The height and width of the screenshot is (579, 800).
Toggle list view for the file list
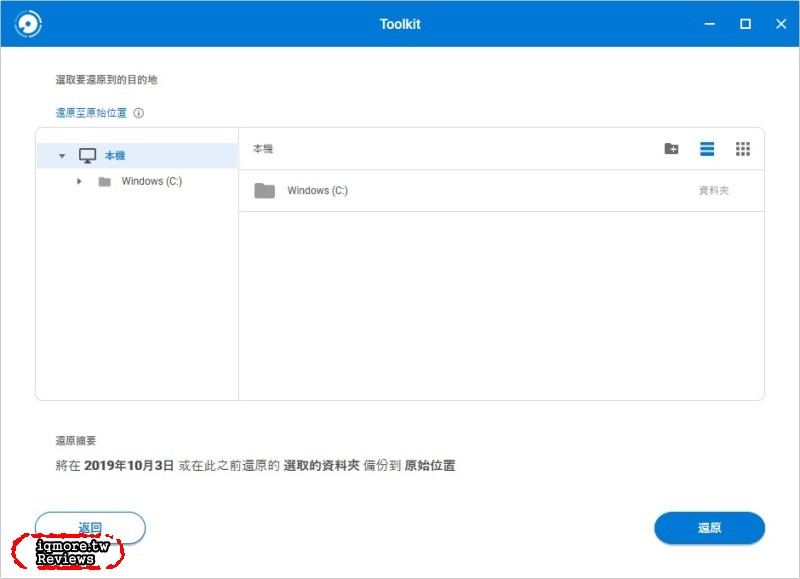pos(705,148)
